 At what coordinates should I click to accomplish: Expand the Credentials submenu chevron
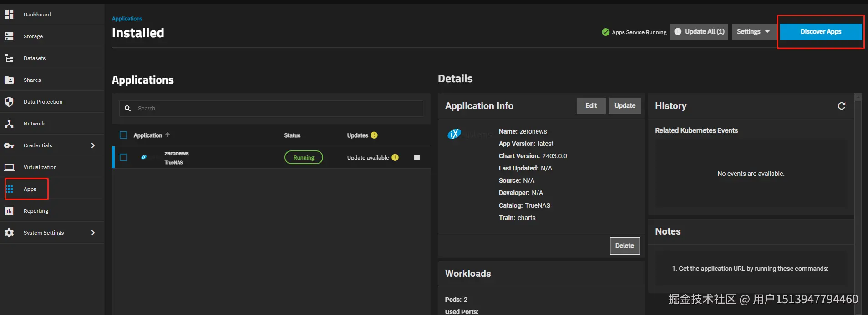click(x=93, y=145)
